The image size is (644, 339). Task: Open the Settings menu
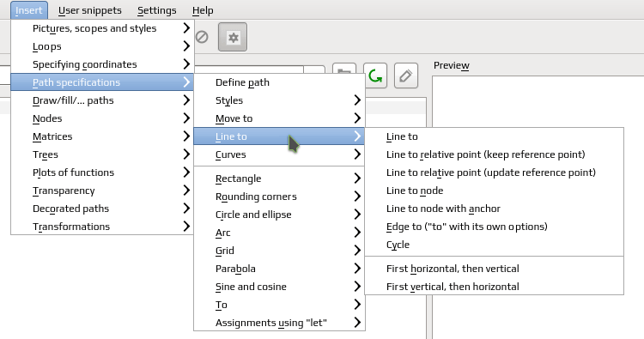(x=157, y=10)
